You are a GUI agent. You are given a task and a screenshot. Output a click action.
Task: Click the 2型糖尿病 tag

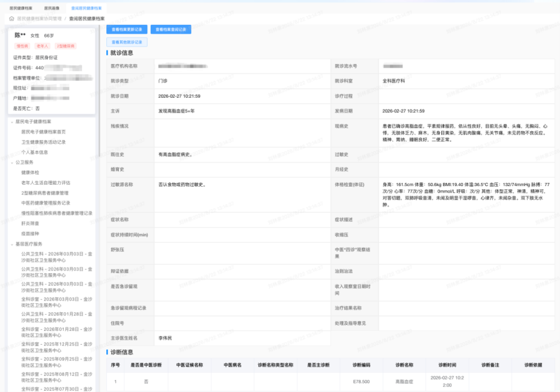(x=66, y=46)
